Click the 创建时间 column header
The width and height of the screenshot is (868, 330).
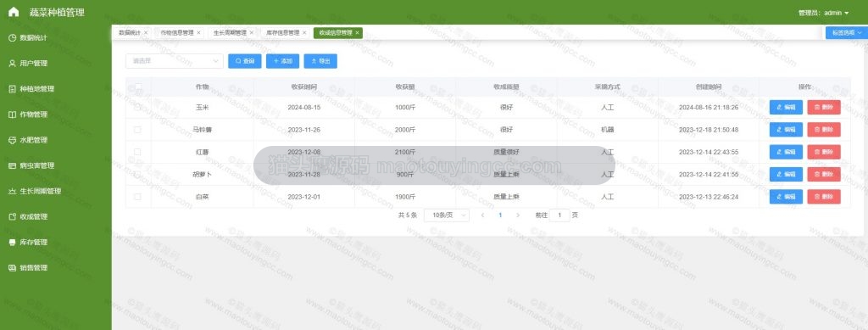click(708, 87)
